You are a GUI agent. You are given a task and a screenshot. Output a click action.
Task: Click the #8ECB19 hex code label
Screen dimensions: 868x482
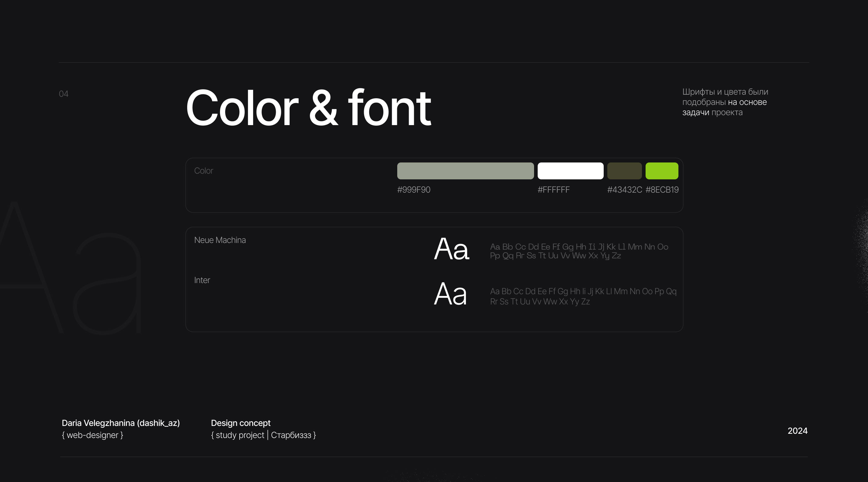662,190
